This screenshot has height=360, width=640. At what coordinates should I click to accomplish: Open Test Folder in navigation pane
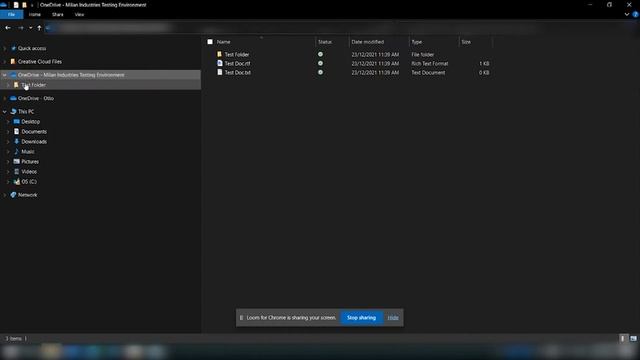point(33,85)
